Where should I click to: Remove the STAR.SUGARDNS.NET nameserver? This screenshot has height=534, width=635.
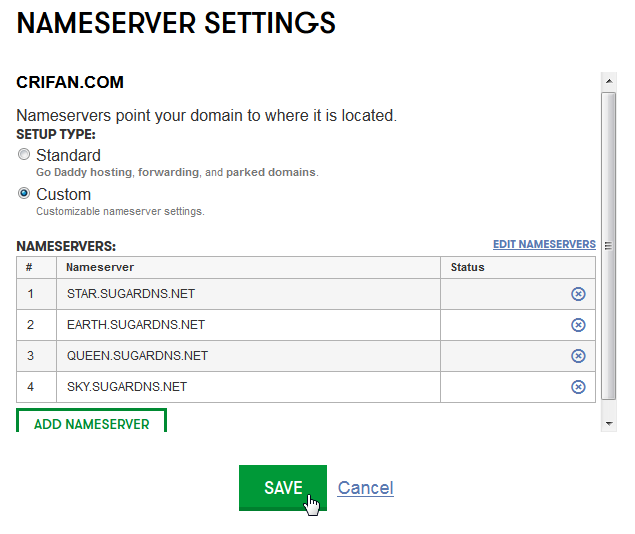pyautogui.click(x=578, y=294)
